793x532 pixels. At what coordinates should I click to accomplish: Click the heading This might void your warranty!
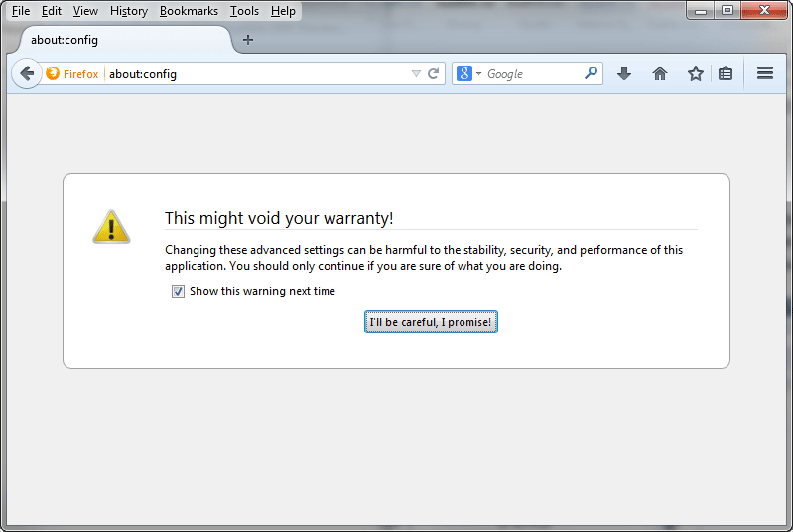(279, 218)
